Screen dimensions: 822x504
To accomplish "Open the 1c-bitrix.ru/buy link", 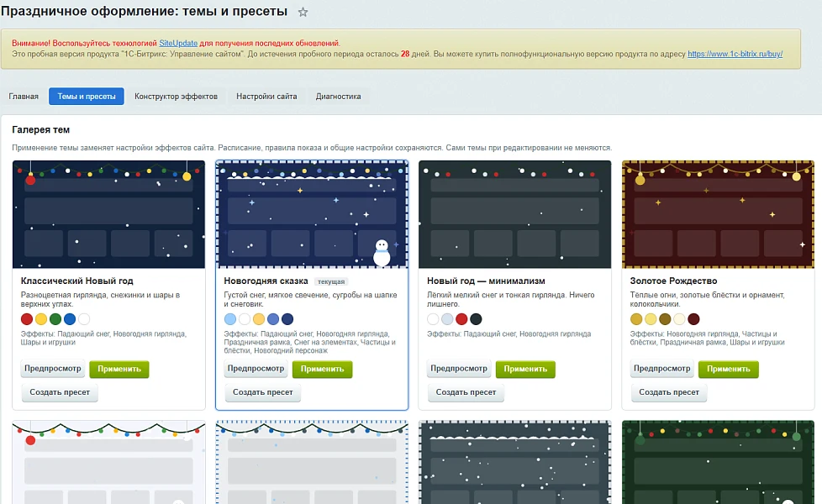I will click(x=735, y=54).
